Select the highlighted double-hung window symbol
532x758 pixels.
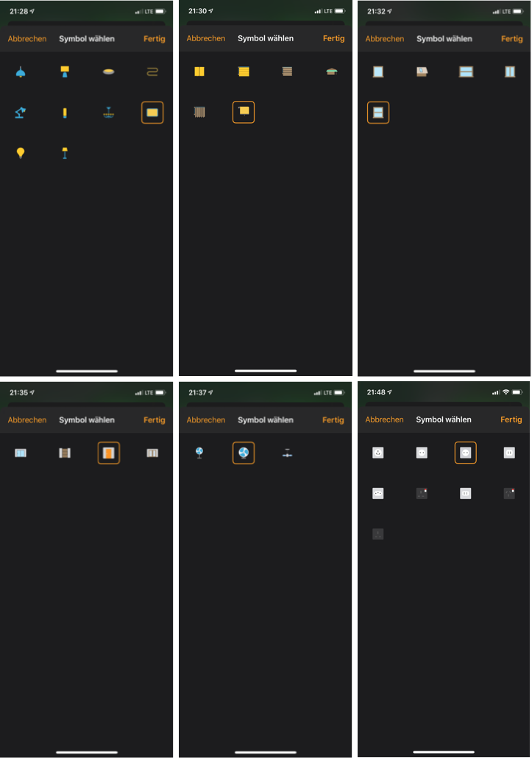tap(378, 113)
